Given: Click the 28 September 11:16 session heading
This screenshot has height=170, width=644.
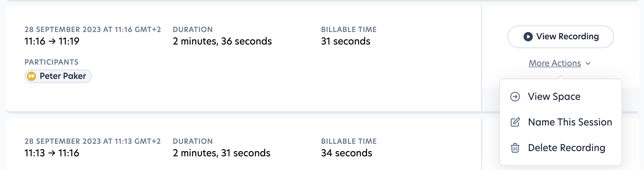Looking at the screenshot, I should click(92, 30).
